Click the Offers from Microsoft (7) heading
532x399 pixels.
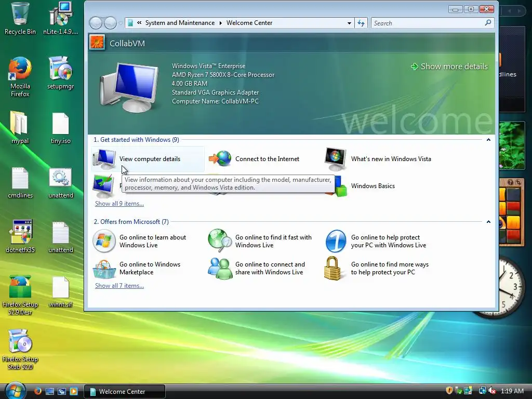coord(131,222)
